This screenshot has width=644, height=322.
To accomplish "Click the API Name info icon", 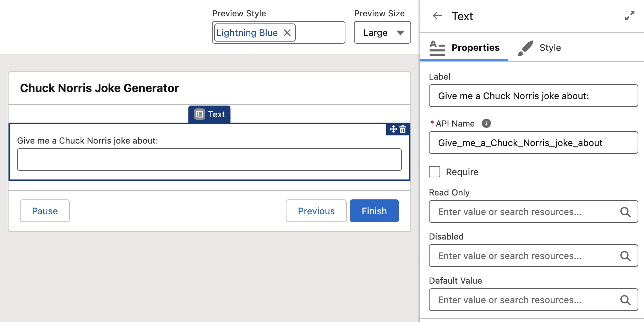I will (x=486, y=123).
